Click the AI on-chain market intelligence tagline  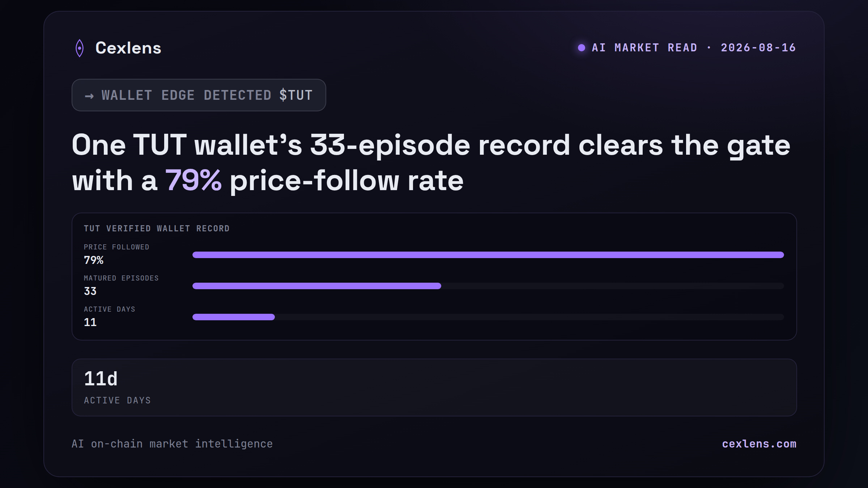pos(172,444)
